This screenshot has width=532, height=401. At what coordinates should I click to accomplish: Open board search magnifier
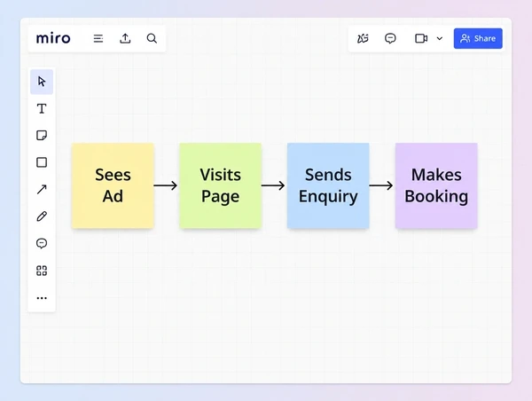click(x=152, y=38)
